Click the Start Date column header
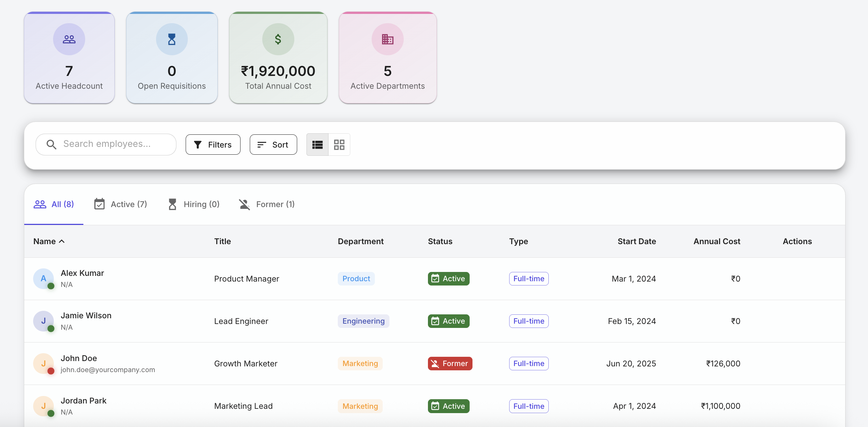Viewport: 868px width, 427px height. (637, 241)
